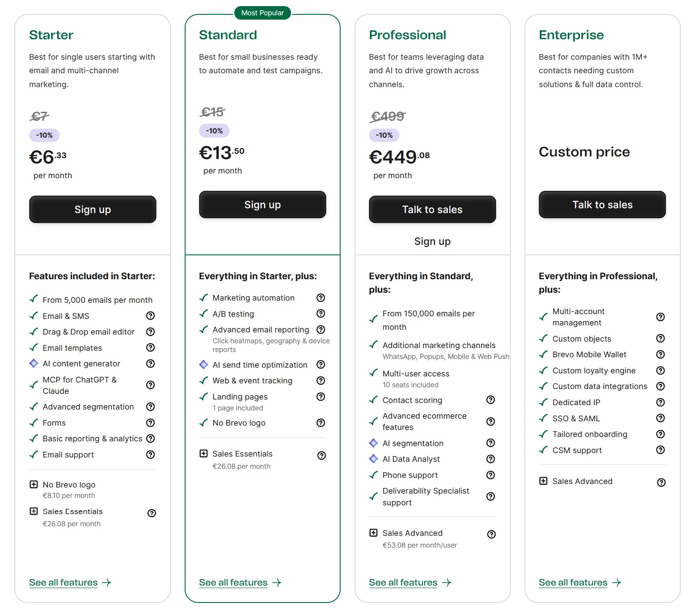Expand Sales Advanced add-on in Professional plan

pyautogui.click(x=373, y=533)
